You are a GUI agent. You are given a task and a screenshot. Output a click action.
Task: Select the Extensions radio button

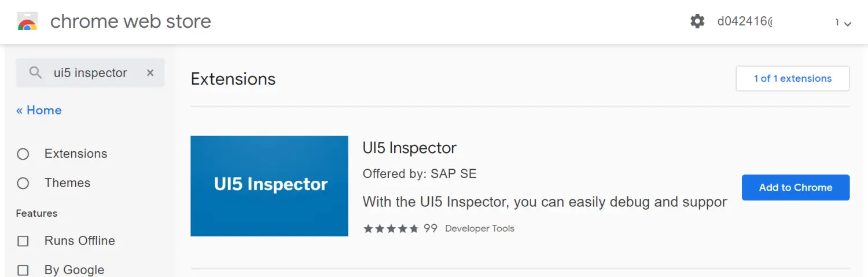coord(23,154)
